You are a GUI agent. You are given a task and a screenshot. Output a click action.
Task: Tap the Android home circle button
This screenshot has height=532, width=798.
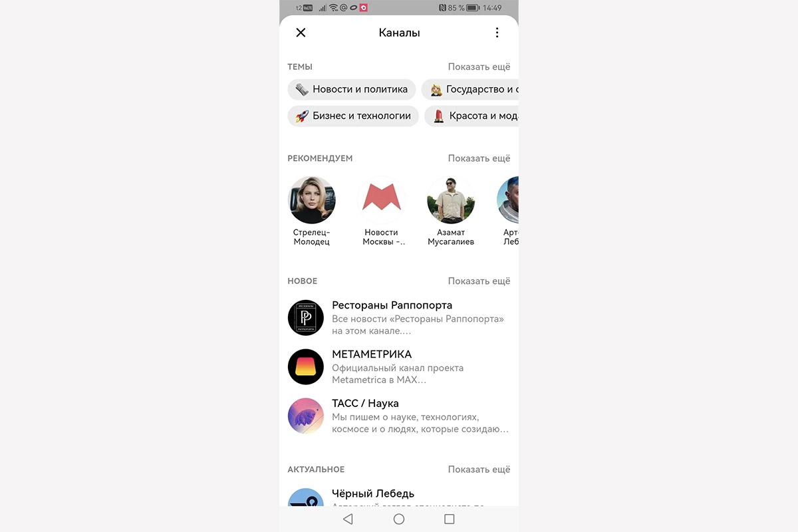pos(399,519)
